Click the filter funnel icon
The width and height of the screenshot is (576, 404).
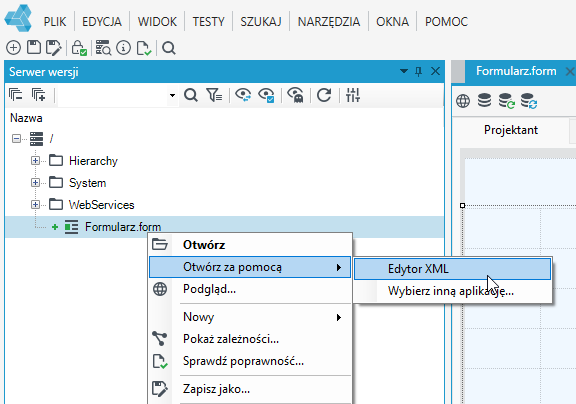[x=214, y=95]
